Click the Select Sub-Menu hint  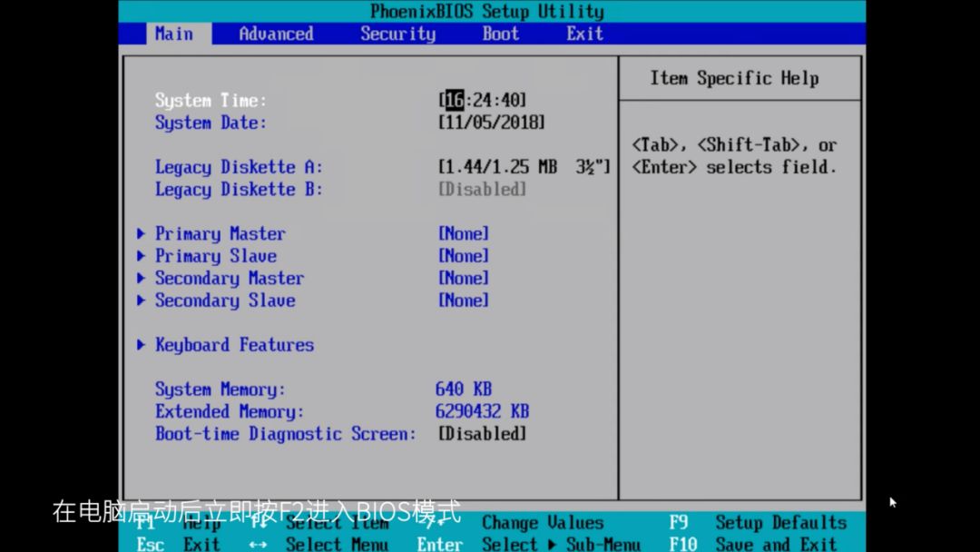562,545
